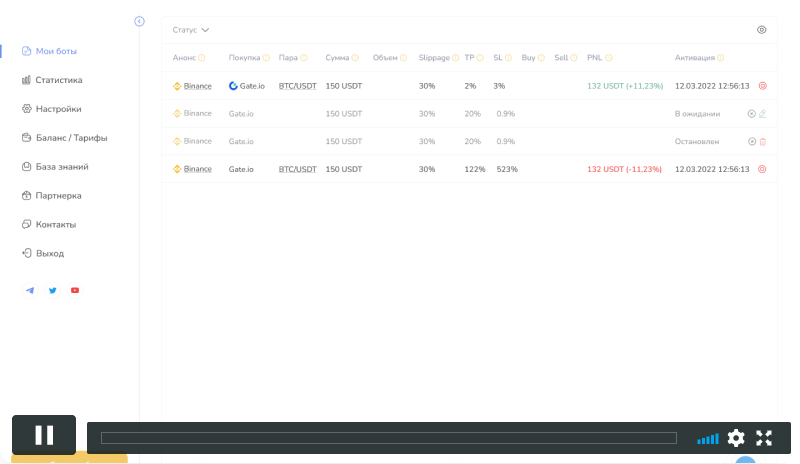Screen dimensions: 800x464
Task: Collapse the sidebar with arrow button
Action: coord(139,21)
